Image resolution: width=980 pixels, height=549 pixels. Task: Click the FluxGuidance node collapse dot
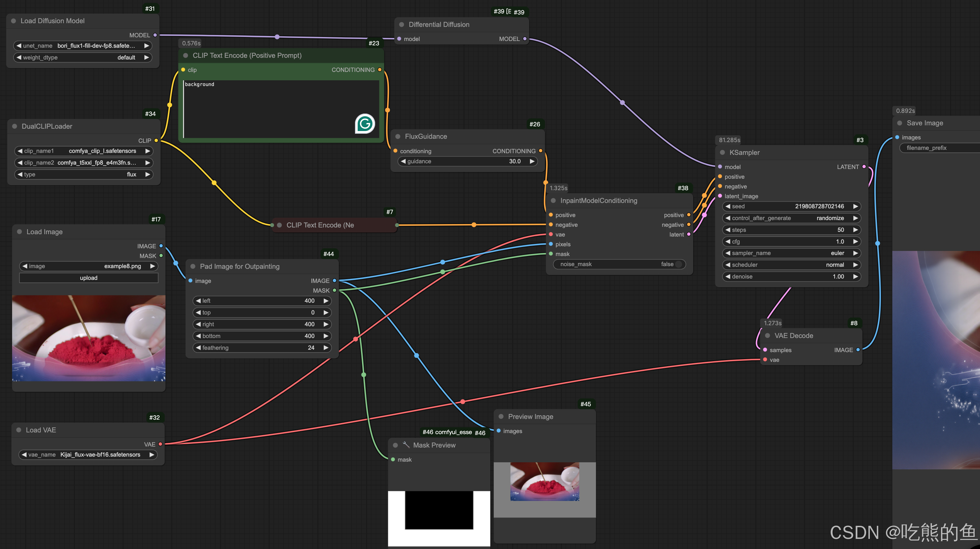398,136
